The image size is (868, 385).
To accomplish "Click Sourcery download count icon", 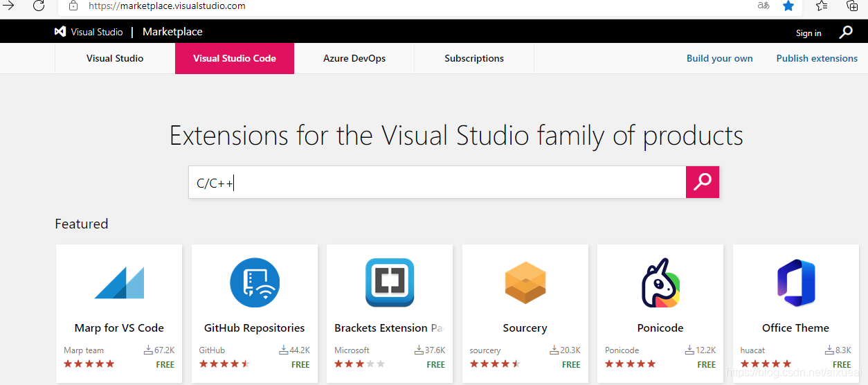I will tap(554, 350).
